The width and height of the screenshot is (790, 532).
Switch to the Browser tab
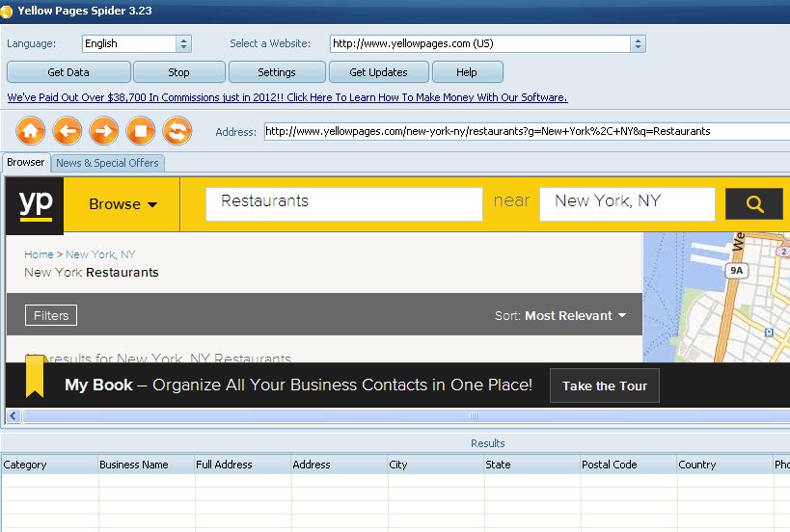26,162
